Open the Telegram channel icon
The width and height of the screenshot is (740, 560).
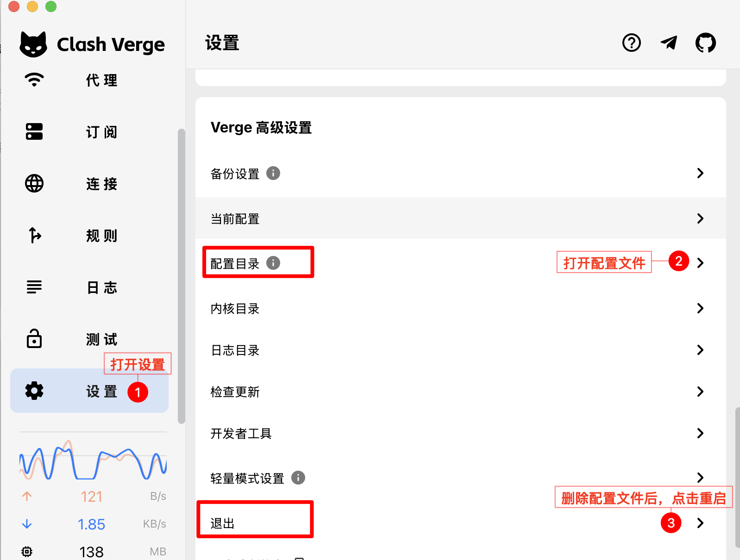pos(669,43)
